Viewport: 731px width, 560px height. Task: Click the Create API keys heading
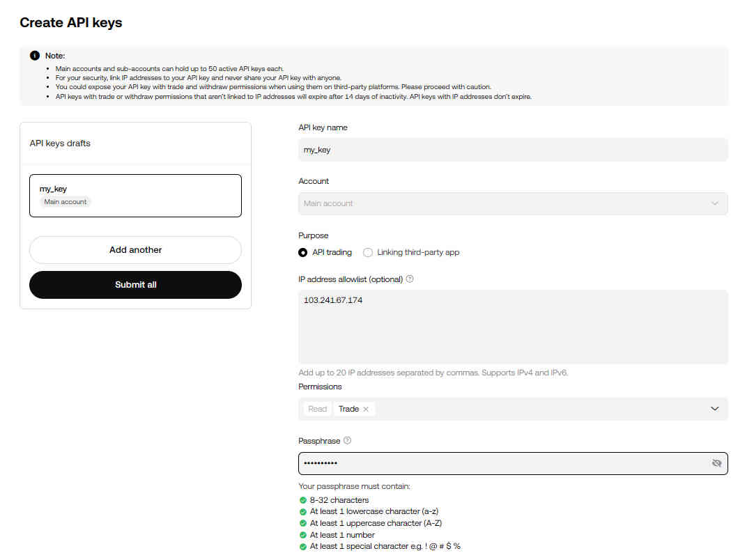71,22
